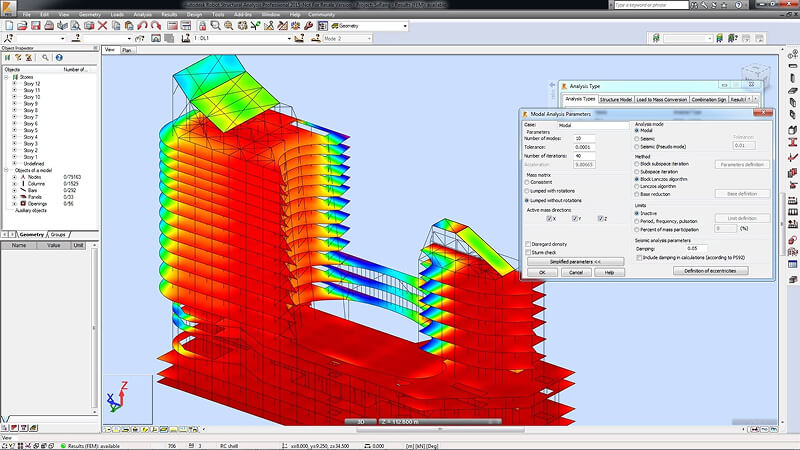Click the Damping value input field
Screen dimensions: 800x450
pyautogui.click(x=696, y=248)
